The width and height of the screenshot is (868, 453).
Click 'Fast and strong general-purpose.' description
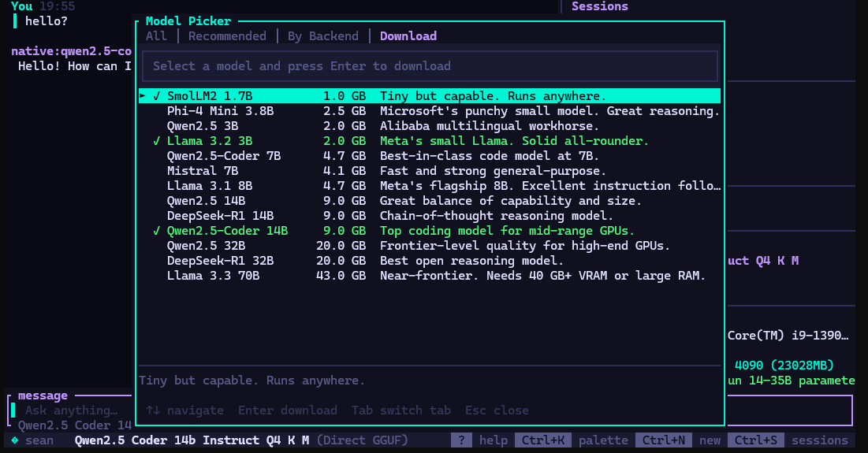[x=493, y=170]
